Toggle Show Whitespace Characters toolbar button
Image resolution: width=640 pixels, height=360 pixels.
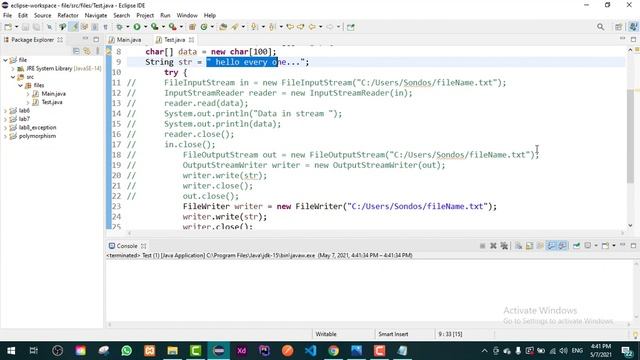coord(106,27)
